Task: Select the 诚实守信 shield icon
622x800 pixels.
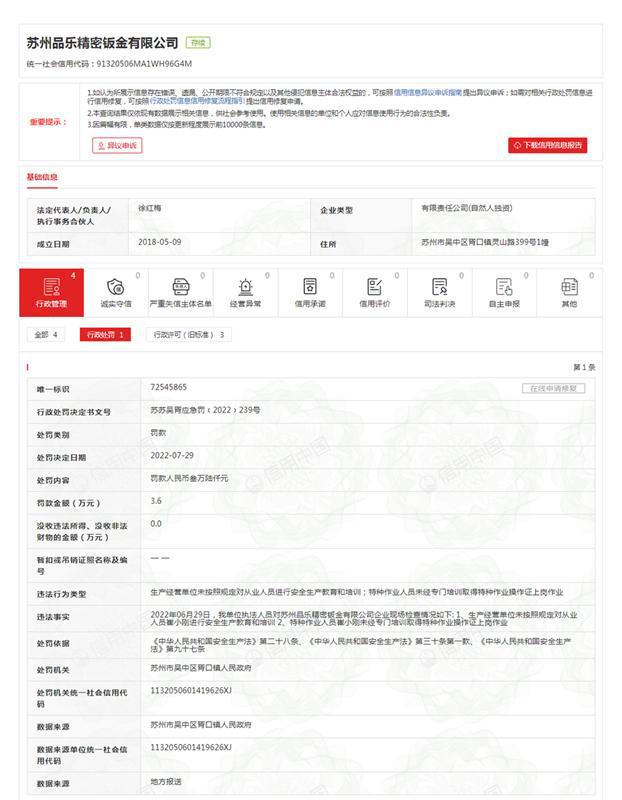Action: point(116,287)
